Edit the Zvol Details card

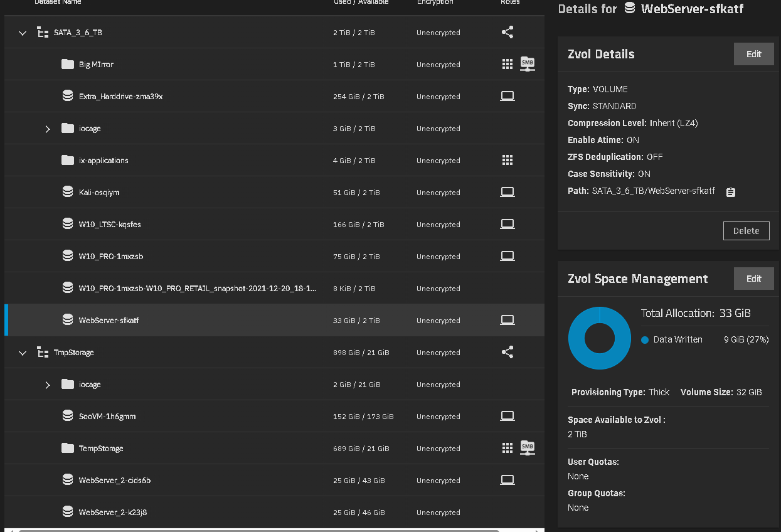(753, 54)
